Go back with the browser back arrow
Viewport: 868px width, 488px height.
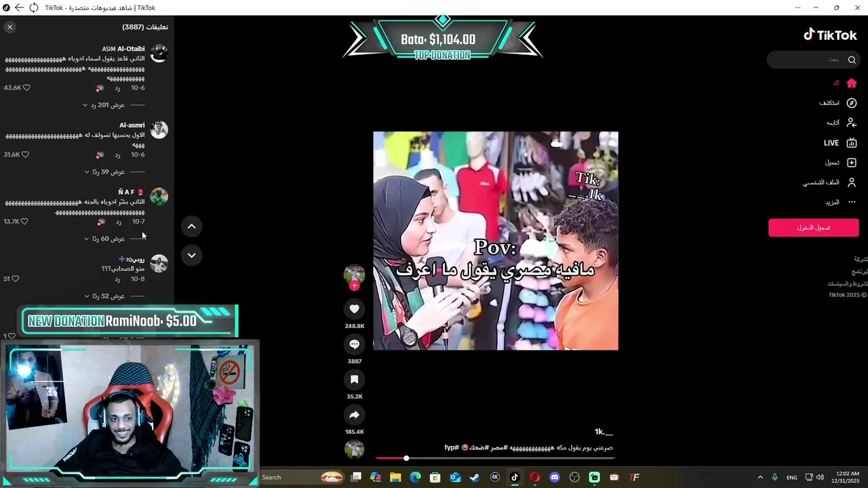[x=19, y=8]
